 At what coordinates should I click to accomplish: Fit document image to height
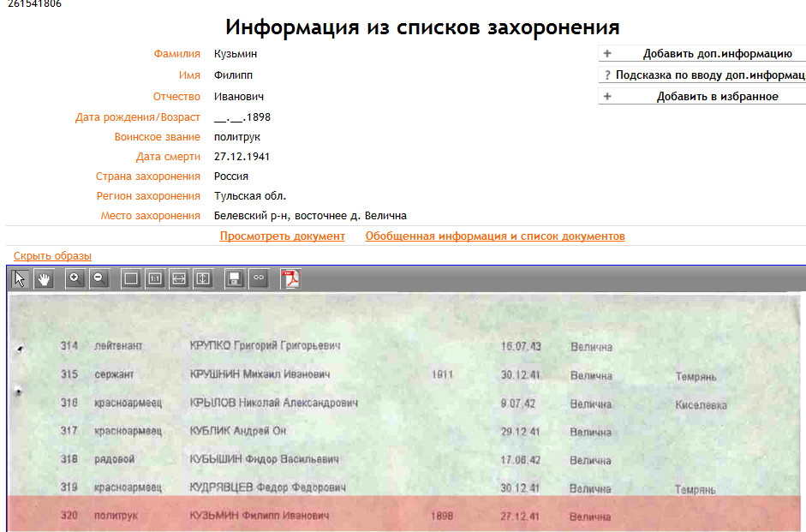point(202,278)
